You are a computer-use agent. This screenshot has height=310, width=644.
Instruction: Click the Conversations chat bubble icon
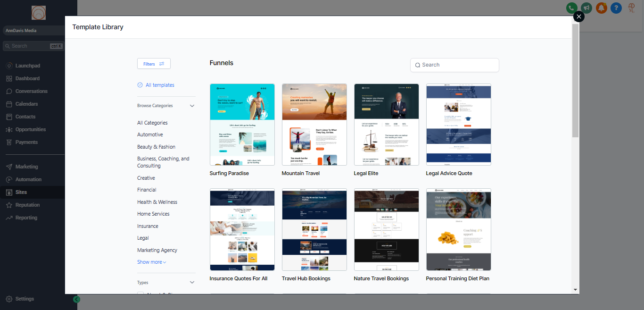[9, 92]
